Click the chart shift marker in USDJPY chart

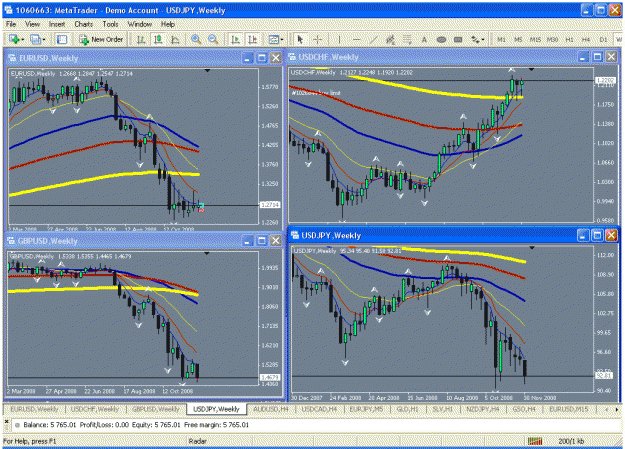pyautogui.click(x=531, y=248)
